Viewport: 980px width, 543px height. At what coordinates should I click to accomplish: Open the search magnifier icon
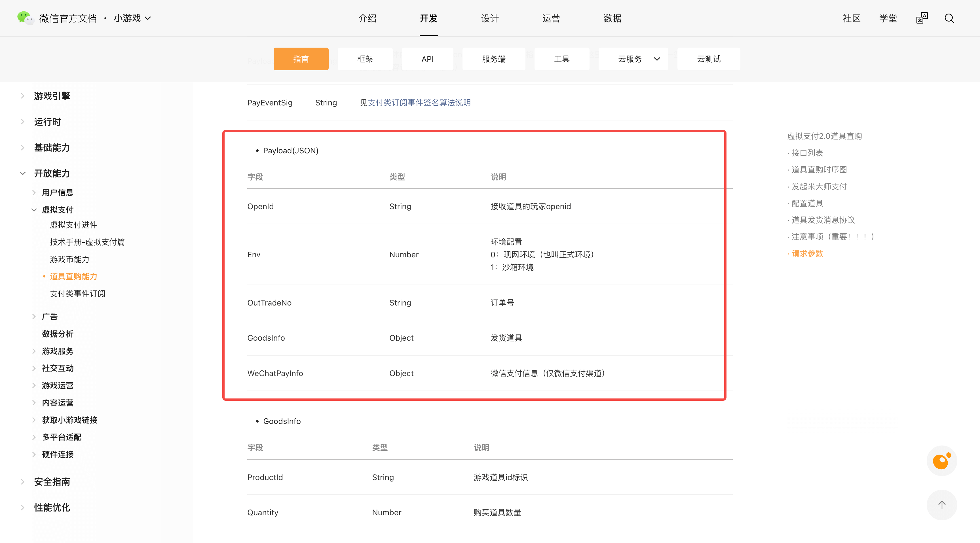click(949, 18)
